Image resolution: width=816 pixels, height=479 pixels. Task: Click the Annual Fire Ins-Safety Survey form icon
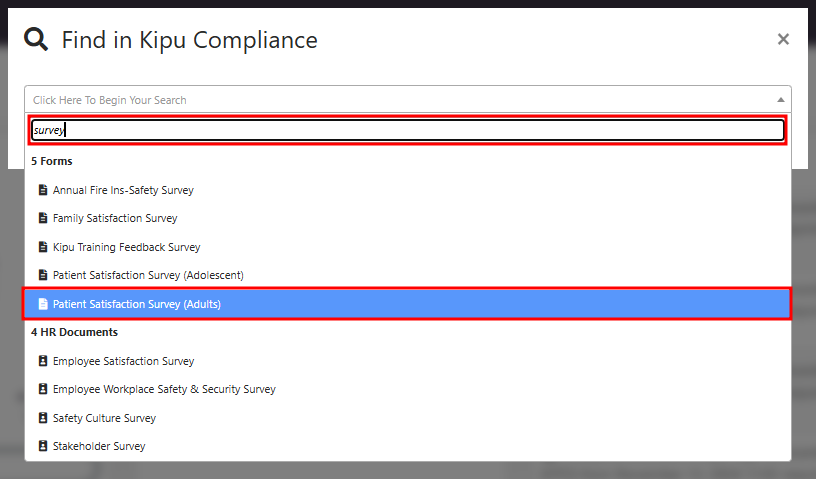[42, 190]
